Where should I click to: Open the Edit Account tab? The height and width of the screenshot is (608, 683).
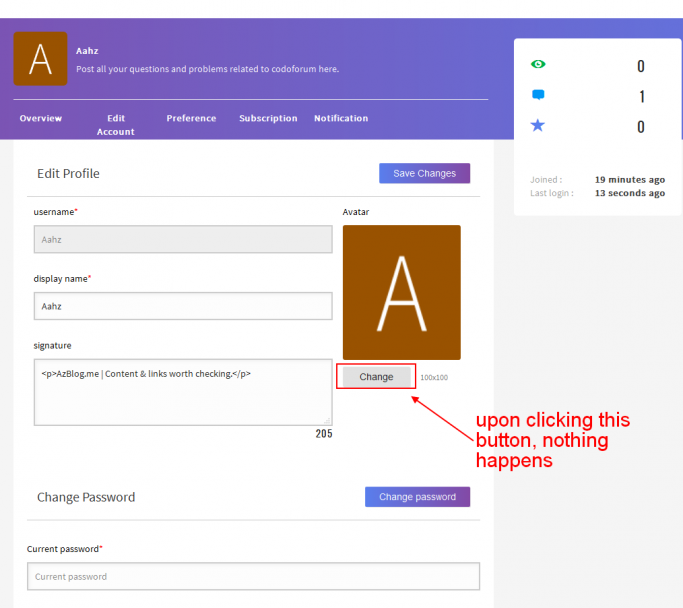pos(115,125)
